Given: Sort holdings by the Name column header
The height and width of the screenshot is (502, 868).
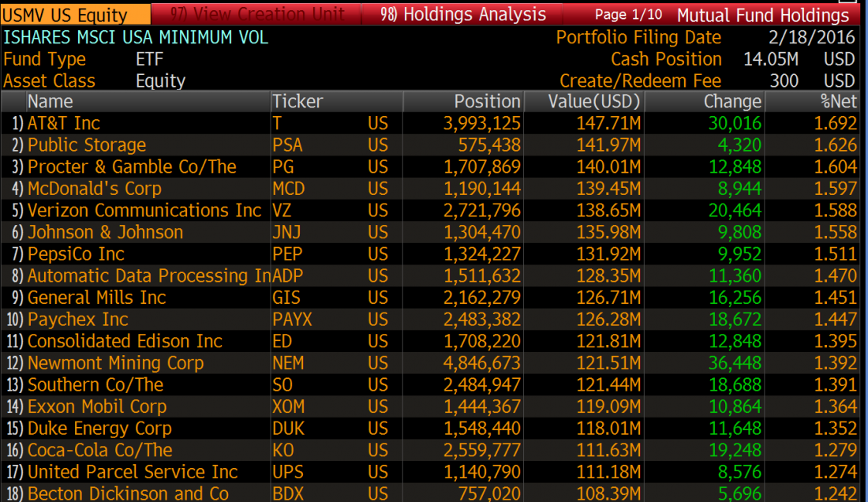Looking at the screenshot, I should click(x=51, y=101).
